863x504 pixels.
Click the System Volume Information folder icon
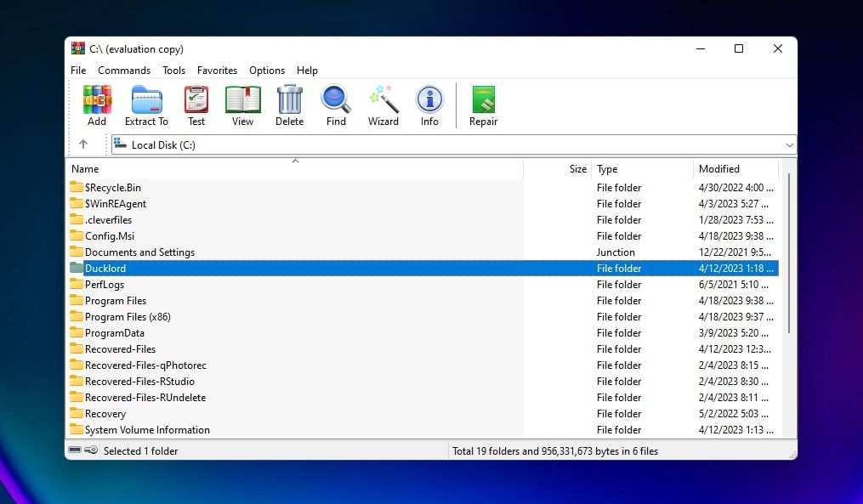pos(77,429)
